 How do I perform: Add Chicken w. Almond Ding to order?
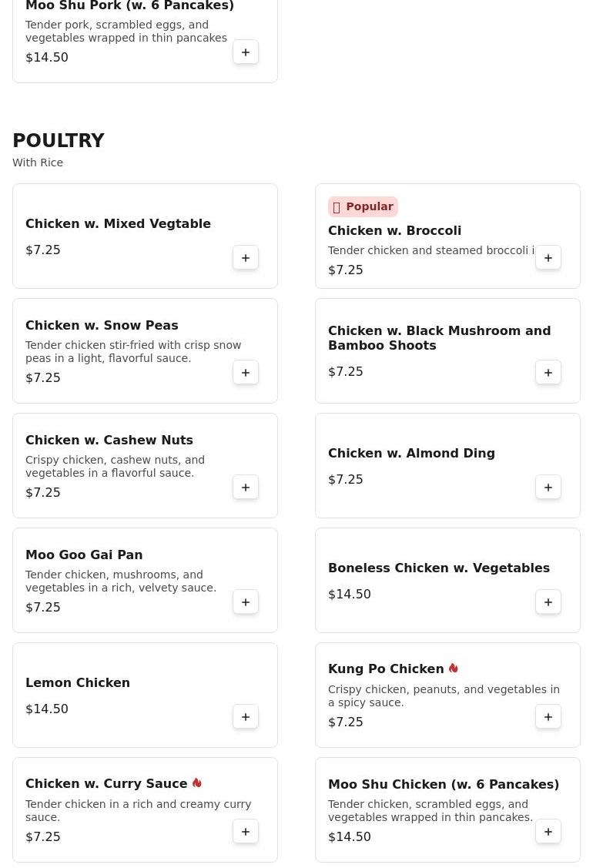point(548,488)
